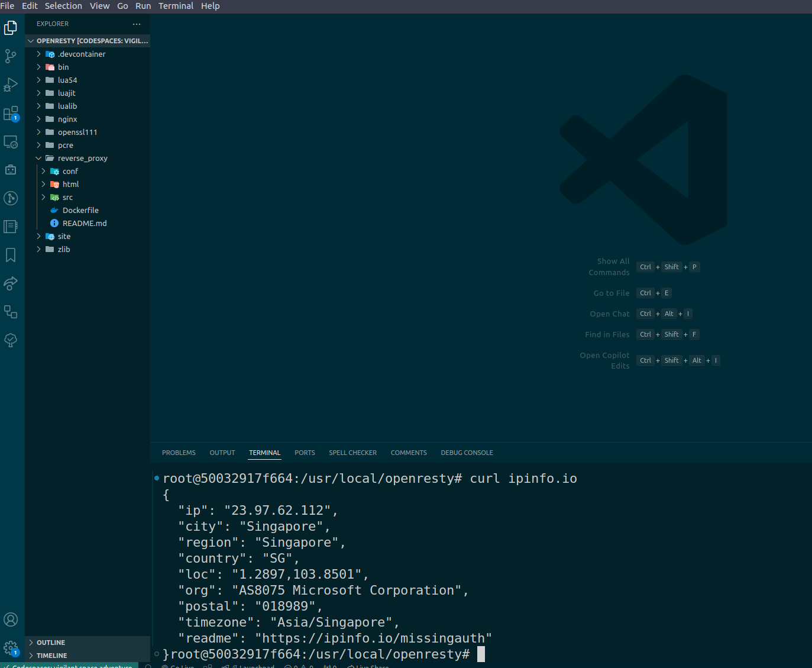The height and width of the screenshot is (668, 812).
Task: Open the Source Control view
Action: 11,56
